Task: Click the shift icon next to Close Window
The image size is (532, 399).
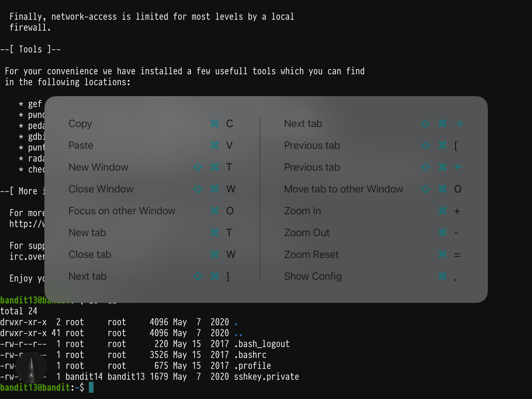Action: pos(198,189)
